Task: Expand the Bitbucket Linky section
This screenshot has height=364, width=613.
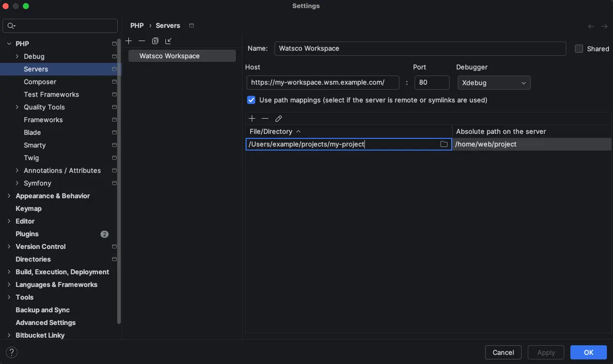Action: click(x=9, y=335)
